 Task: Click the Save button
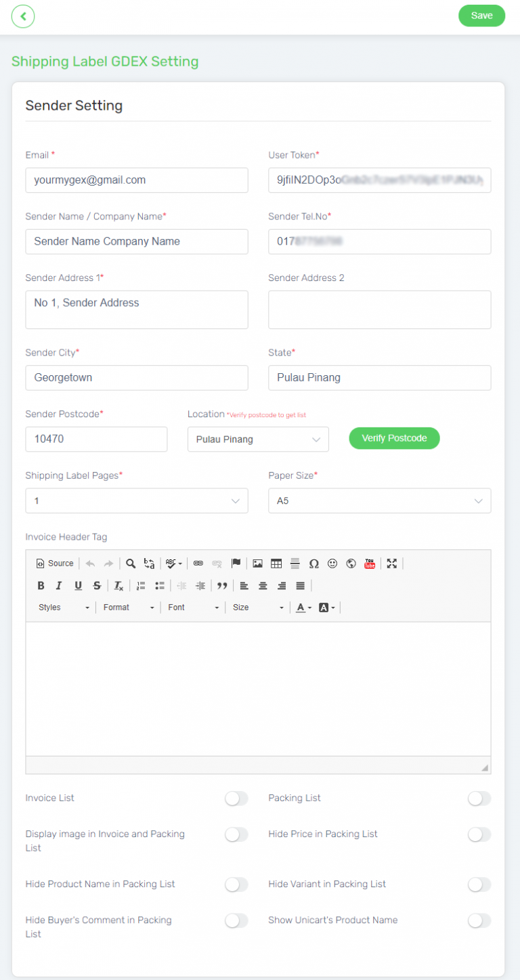481,16
